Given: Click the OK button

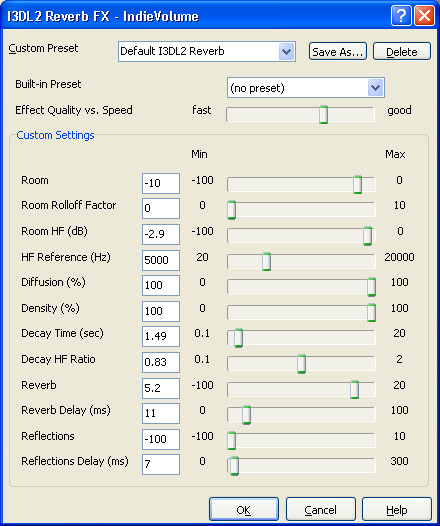Looking at the screenshot, I should point(244,509).
